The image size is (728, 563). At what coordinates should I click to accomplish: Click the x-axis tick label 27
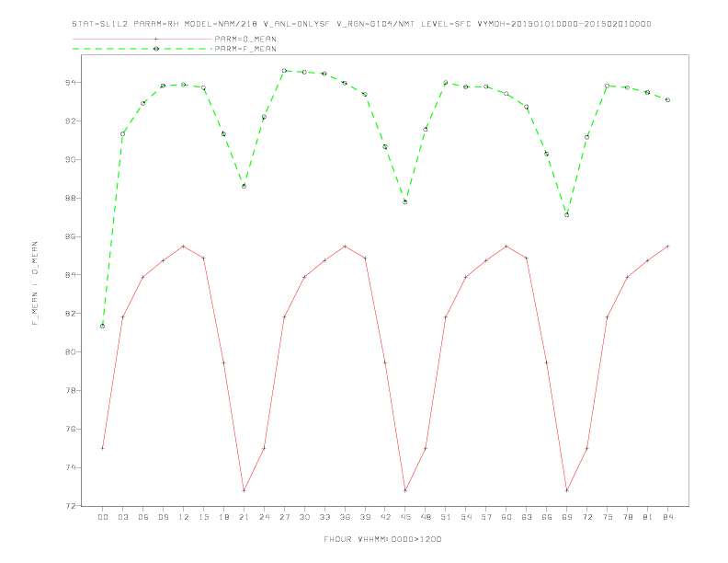coord(284,517)
